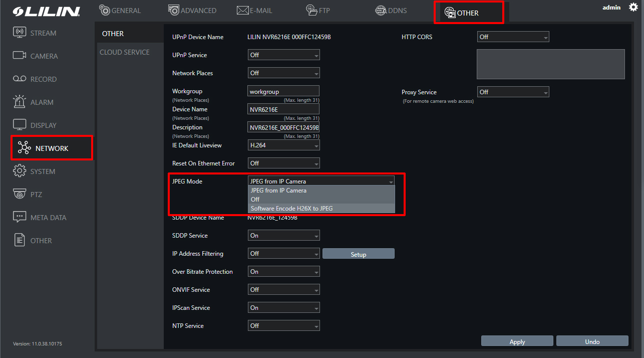Select Off in the JPEG Mode list

coord(255,200)
